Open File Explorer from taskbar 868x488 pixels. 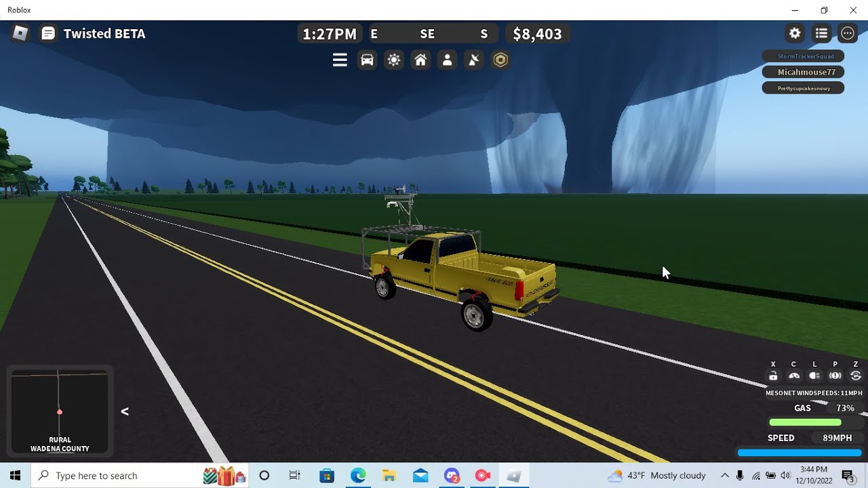pos(389,476)
